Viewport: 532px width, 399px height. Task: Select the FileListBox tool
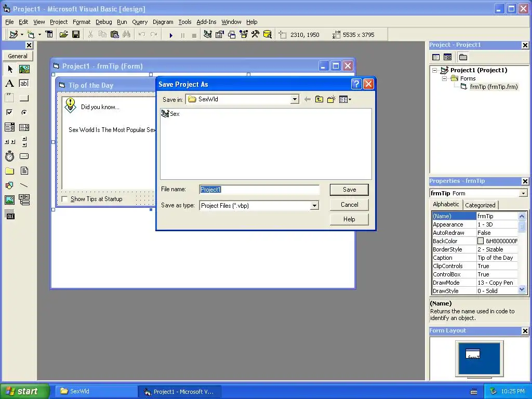click(24, 170)
